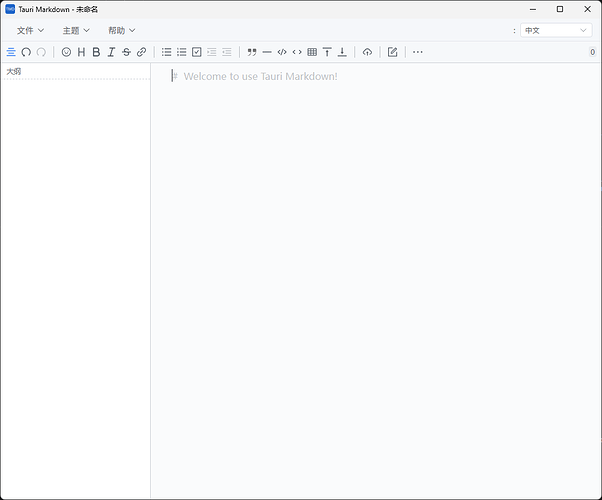Open the 文件 menu
Screen dimensions: 602x500
click(30, 30)
